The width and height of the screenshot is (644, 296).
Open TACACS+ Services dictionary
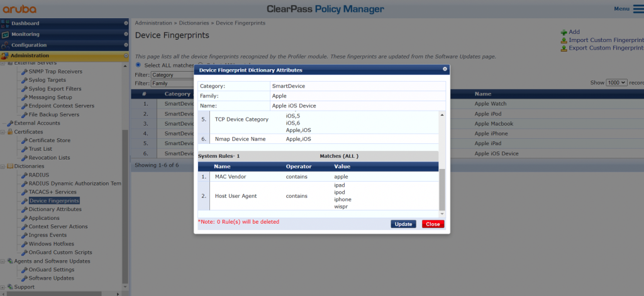(53, 192)
